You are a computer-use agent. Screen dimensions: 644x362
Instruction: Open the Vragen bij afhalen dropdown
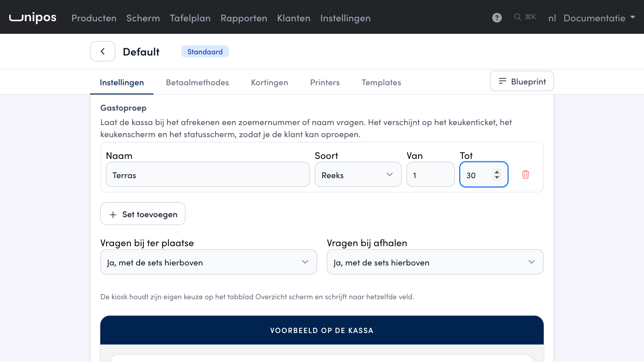coord(435,262)
